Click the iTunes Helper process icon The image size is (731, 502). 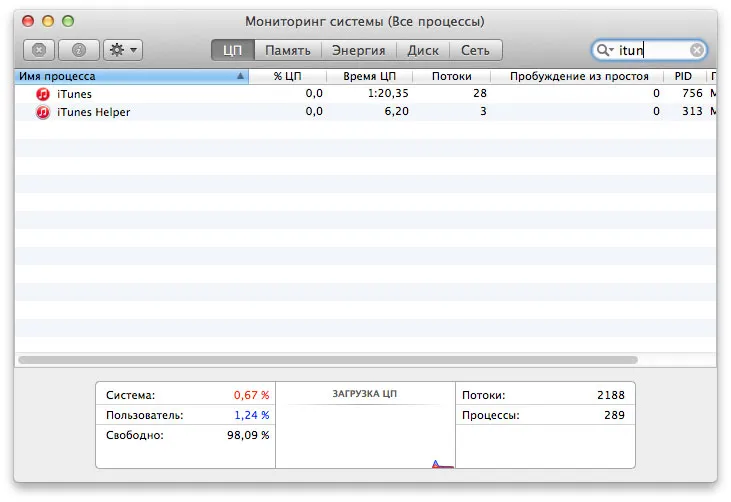coord(43,112)
